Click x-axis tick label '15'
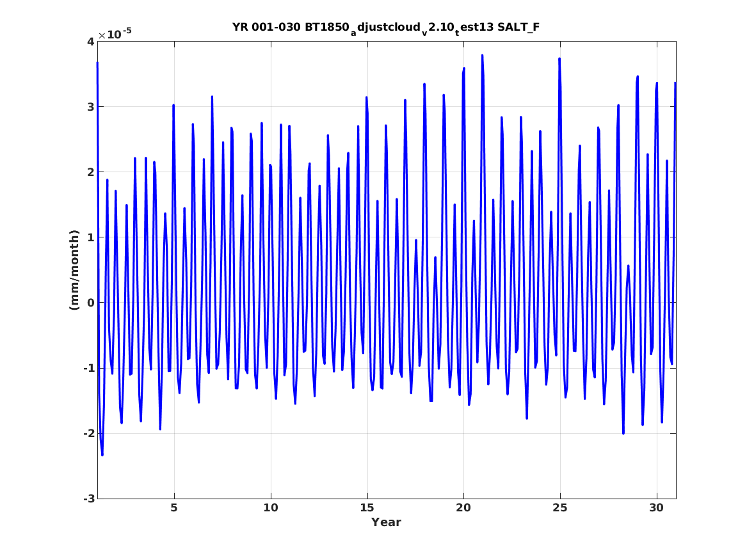This screenshot has height=560, width=747. 367,508
